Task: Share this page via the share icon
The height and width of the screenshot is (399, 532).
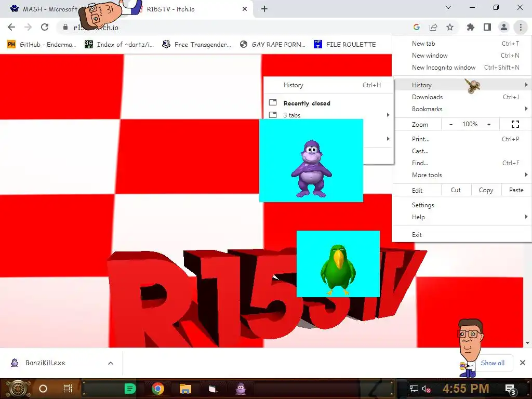Action: pyautogui.click(x=433, y=27)
